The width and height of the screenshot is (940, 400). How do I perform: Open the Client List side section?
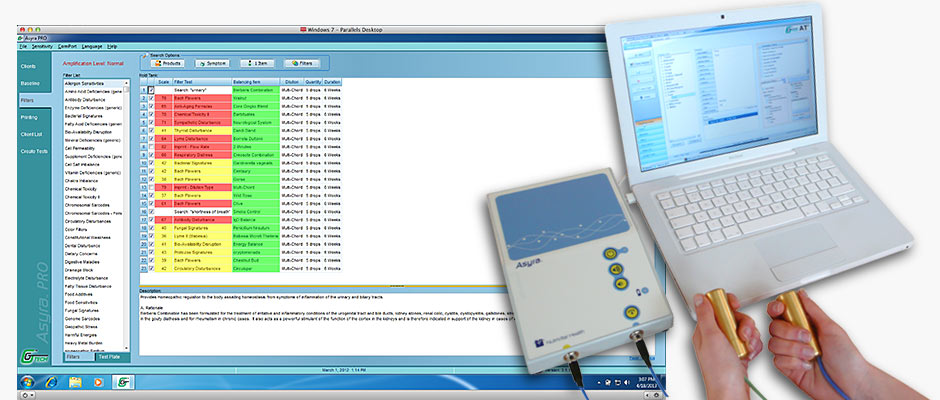click(31, 133)
